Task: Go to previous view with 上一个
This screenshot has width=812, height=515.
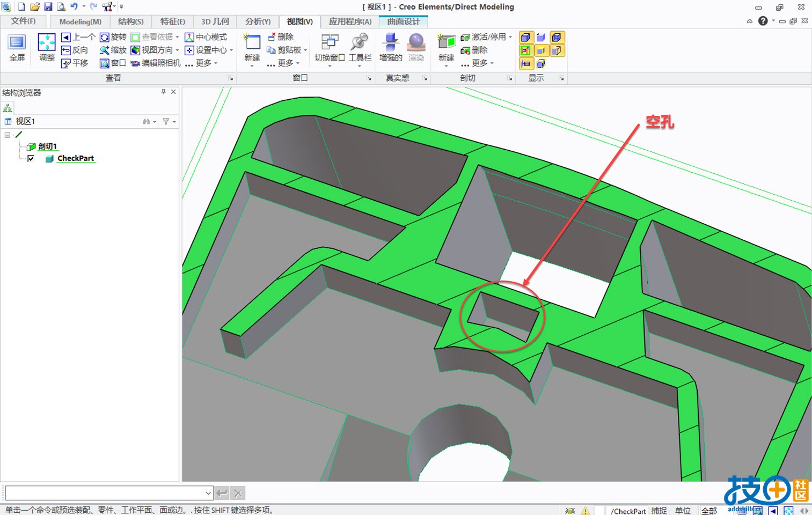Action: pyautogui.click(x=78, y=37)
